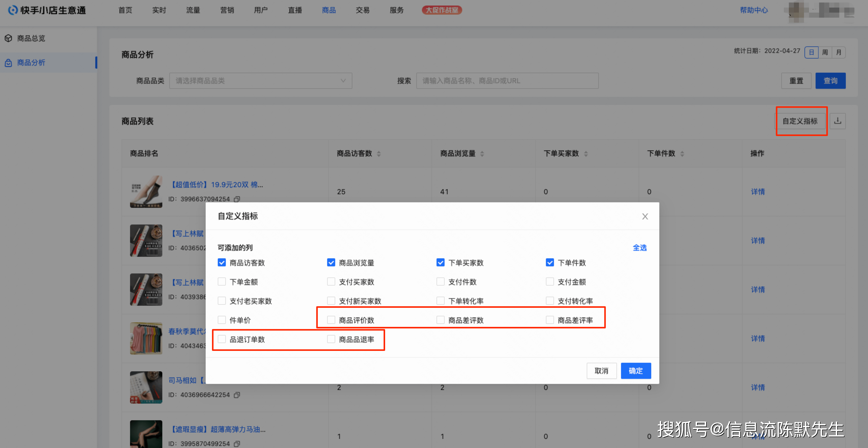Open 商品总览 in the sidebar
This screenshot has height=448, width=868.
tap(31, 38)
